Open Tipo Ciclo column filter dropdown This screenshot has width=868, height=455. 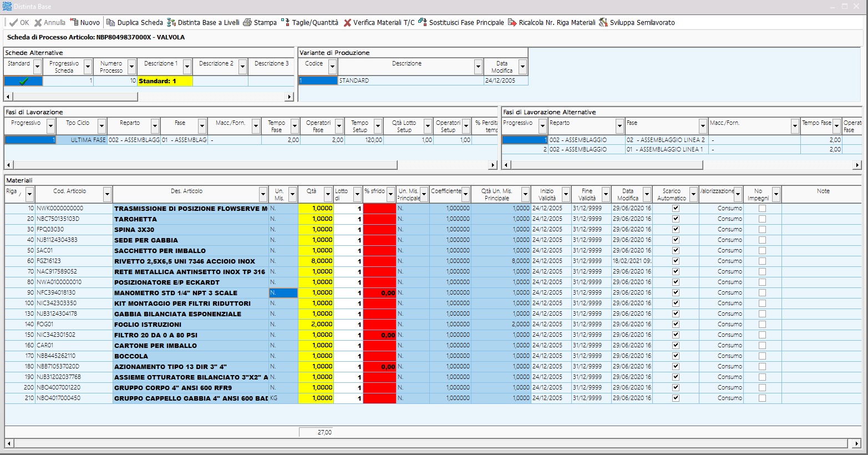pos(101,127)
